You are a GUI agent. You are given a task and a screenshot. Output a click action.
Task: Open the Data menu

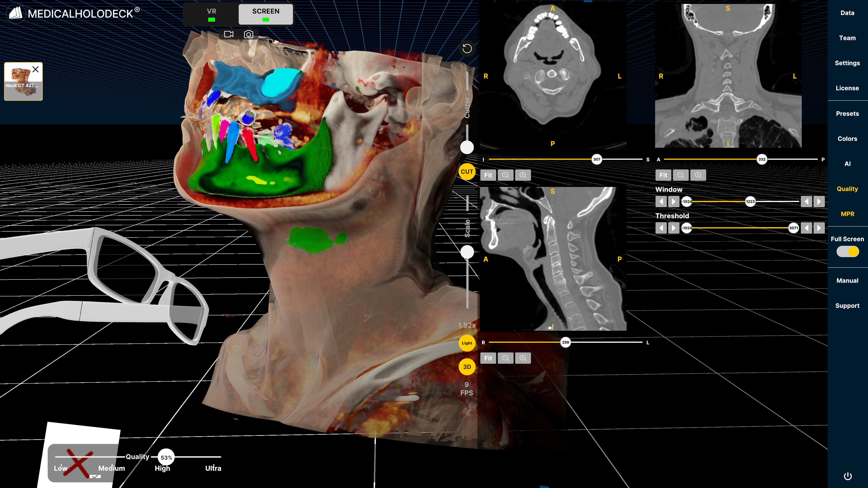(x=847, y=13)
